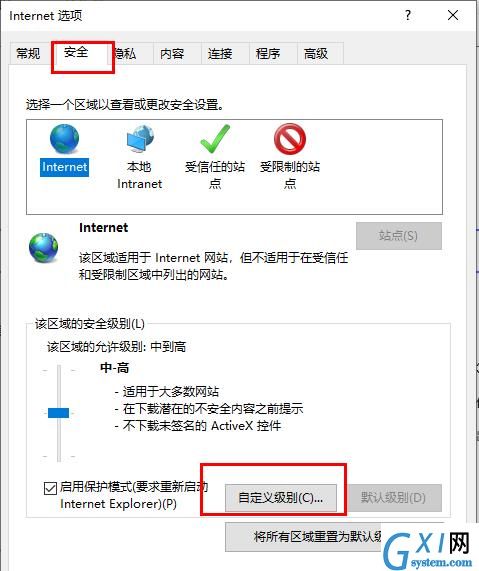Click the help question mark icon

(408, 15)
